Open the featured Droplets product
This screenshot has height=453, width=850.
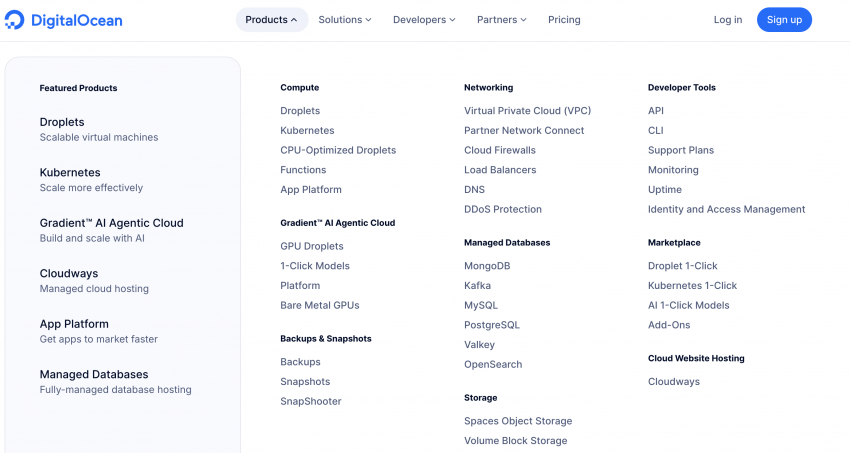click(x=62, y=122)
